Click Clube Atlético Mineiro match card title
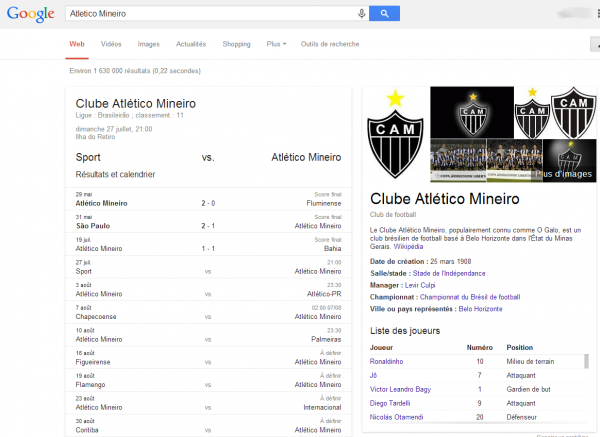The height and width of the screenshot is (437, 600). (135, 104)
